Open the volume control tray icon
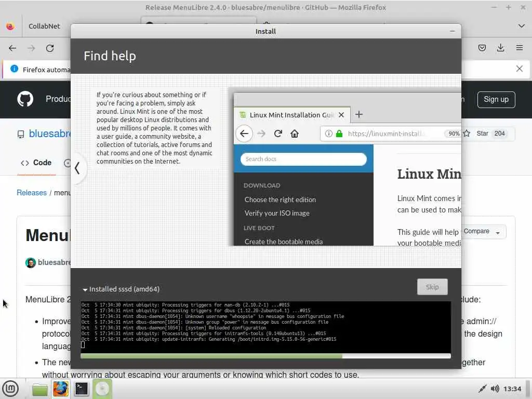Screen dimensions: 532x399 tap(495, 389)
